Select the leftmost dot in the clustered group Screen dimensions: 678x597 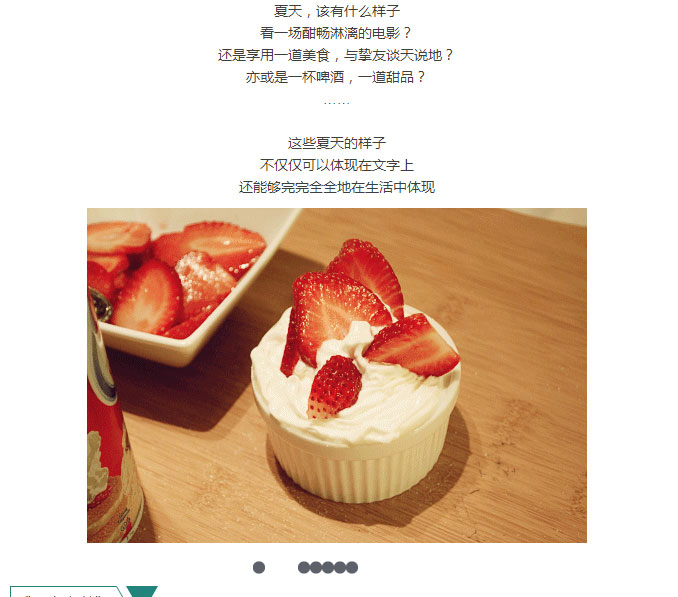[304, 567]
